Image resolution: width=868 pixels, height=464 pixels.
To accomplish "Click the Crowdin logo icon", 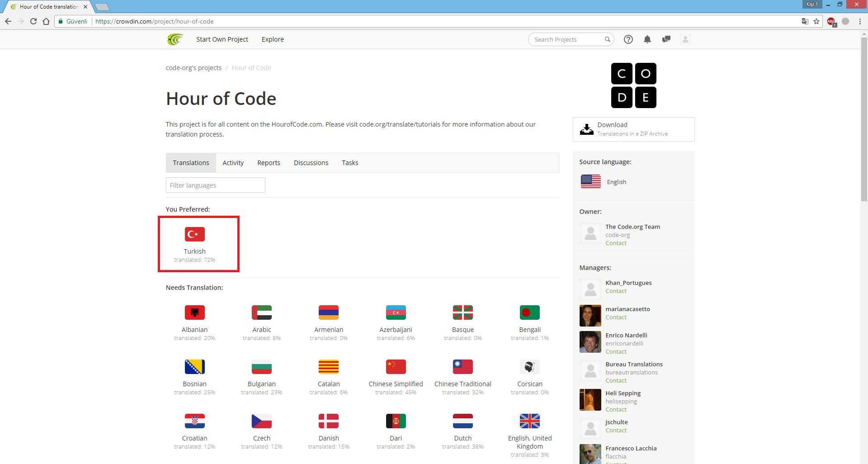I will [x=175, y=39].
